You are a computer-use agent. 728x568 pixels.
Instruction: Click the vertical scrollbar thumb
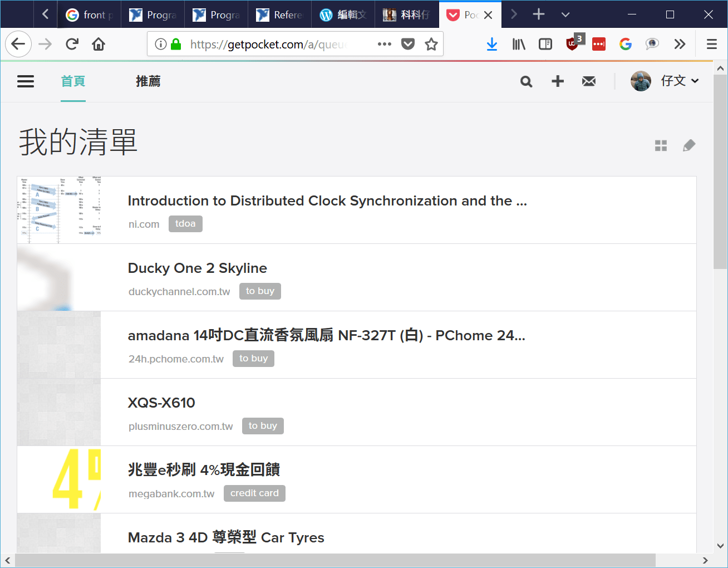720,173
